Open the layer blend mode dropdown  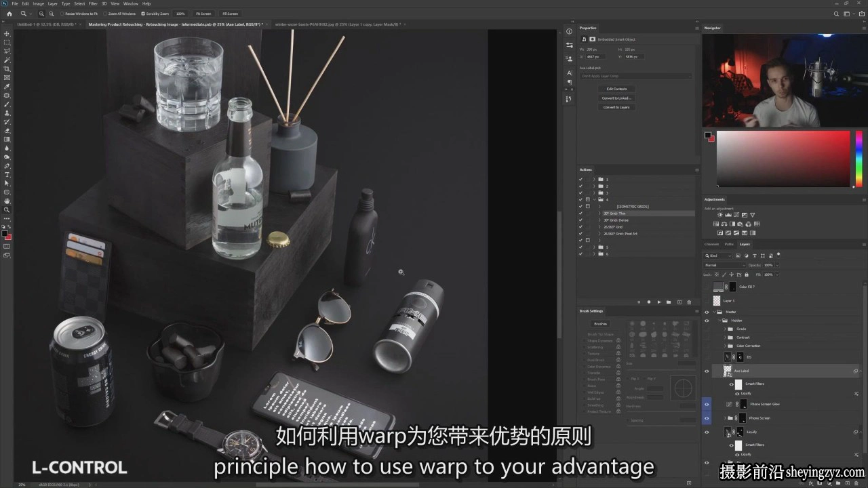pyautogui.click(x=725, y=265)
